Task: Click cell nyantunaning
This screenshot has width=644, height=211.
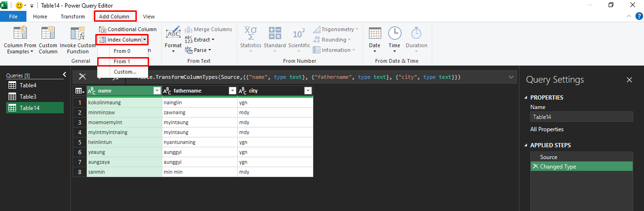Action: [x=200, y=142]
